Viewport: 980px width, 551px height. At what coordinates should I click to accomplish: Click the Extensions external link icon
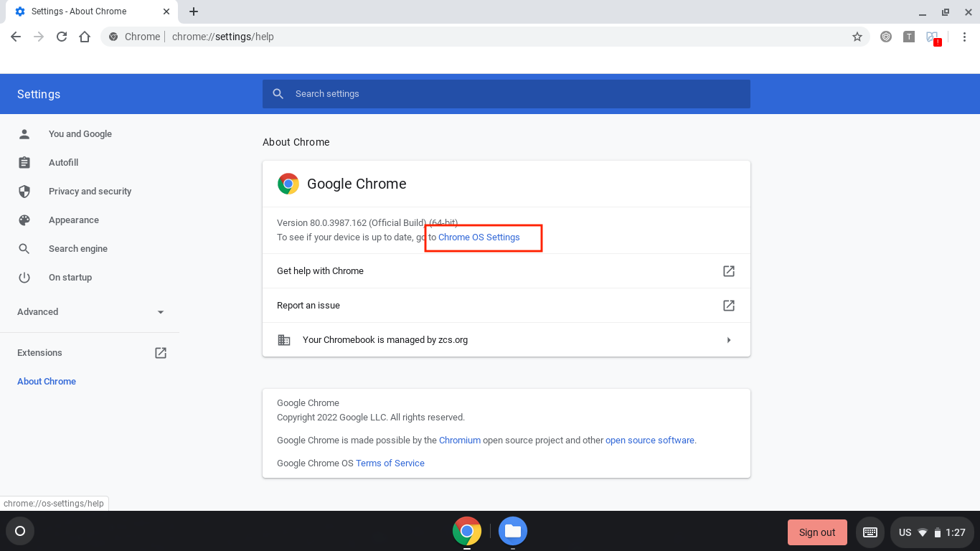[161, 353]
